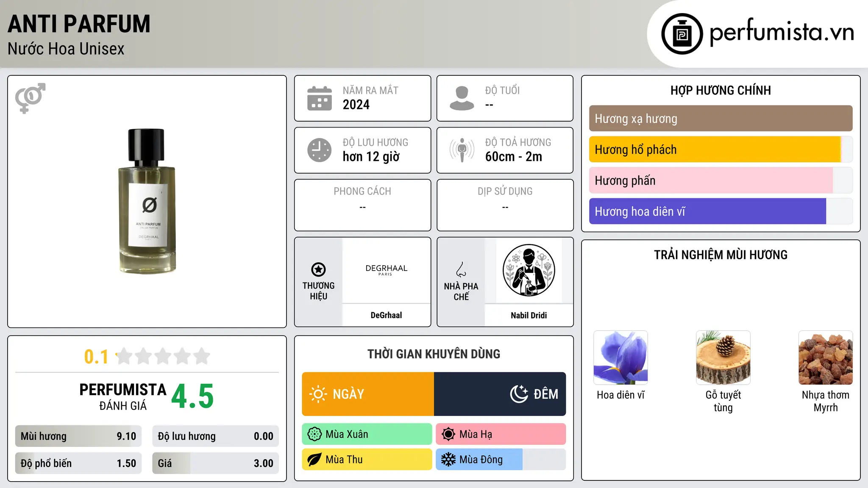Click the nose icon above Nhà pha chế
Image resolution: width=868 pixels, height=488 pixels.
(x=461, y=269)
